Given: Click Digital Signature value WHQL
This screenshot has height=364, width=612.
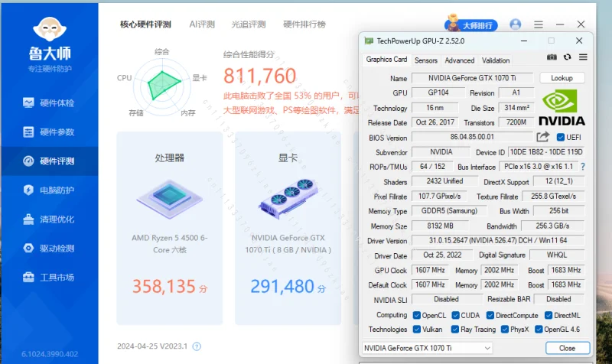Looking at the screenshot, I should coord(557,255).
